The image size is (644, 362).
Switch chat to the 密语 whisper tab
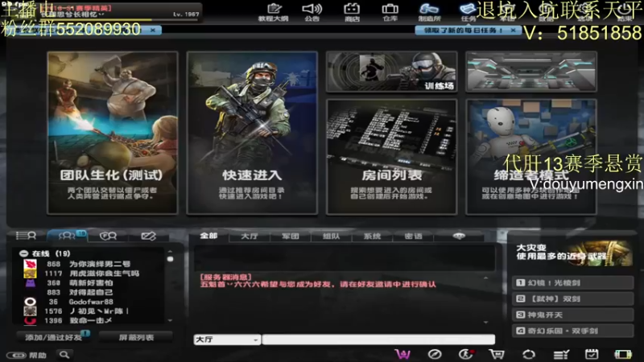click(413, 236)
